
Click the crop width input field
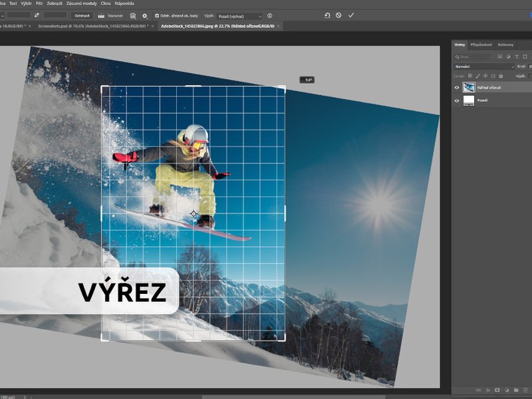(x=19, y=15)
